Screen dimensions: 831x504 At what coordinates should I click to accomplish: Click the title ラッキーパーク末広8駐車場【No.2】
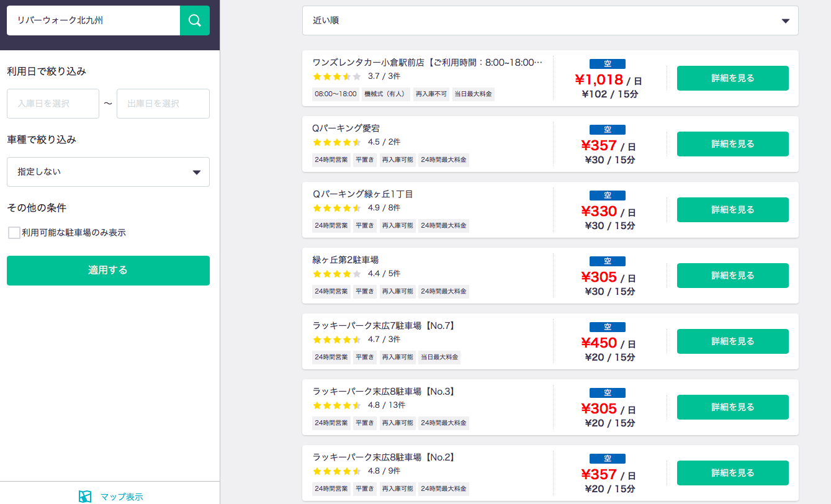[x=385, y=457]
